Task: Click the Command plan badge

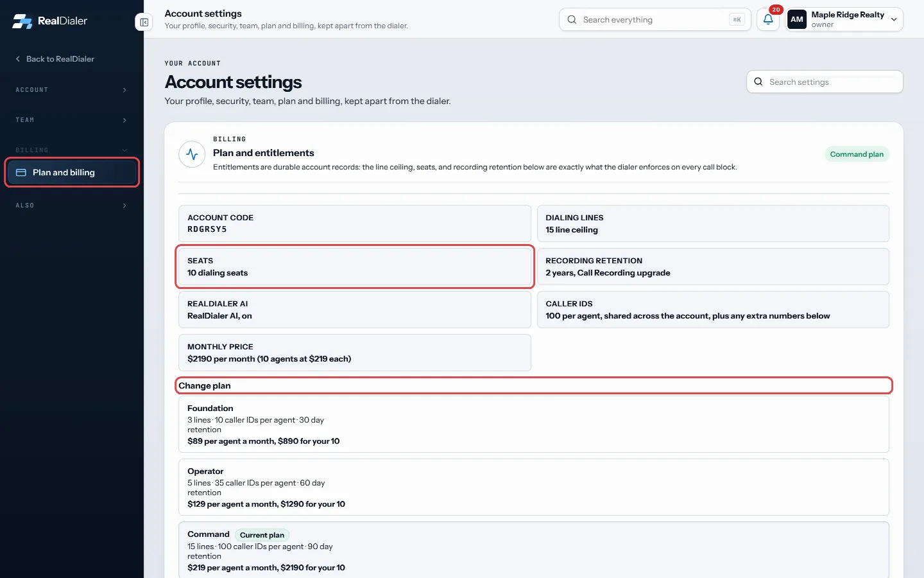Action: tap(857, 154)
